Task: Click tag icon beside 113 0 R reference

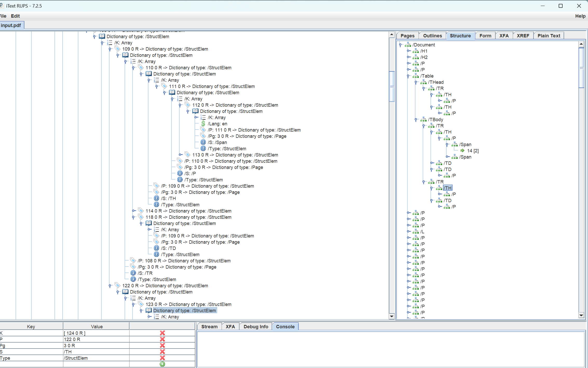Action: 188,155
